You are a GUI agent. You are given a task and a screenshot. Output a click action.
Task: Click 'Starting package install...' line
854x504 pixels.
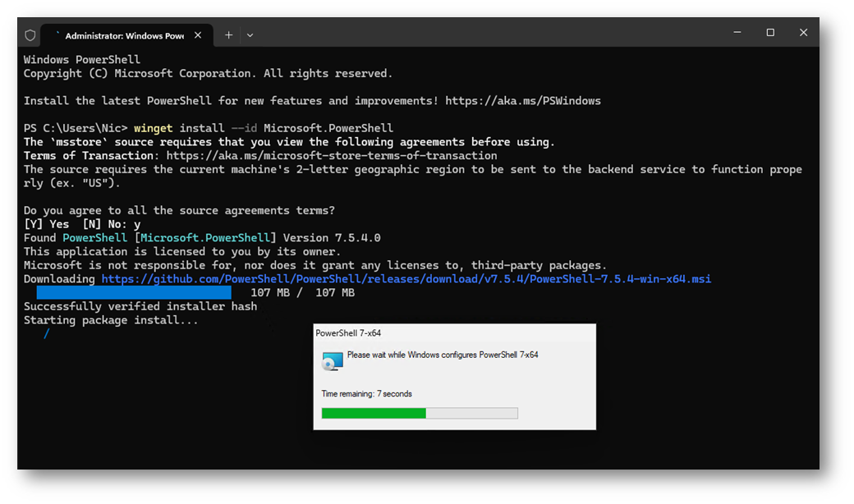(x=111, y=320)
